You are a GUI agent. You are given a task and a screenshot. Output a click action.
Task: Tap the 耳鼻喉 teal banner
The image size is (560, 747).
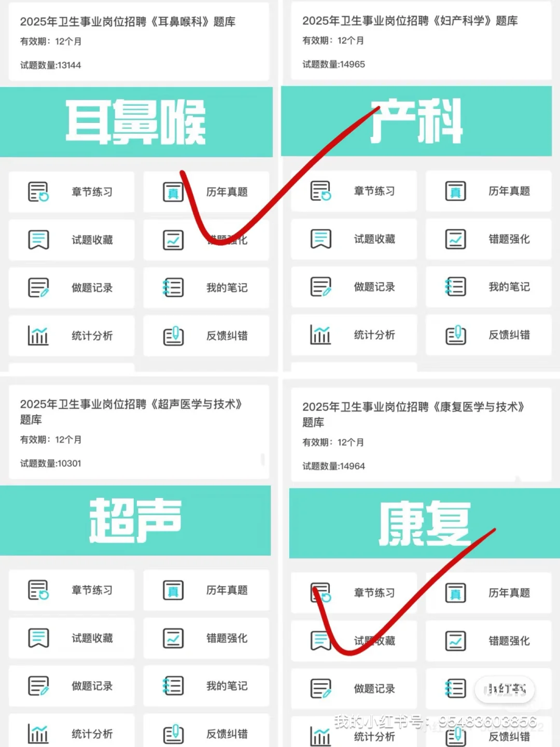pos(136,122)
